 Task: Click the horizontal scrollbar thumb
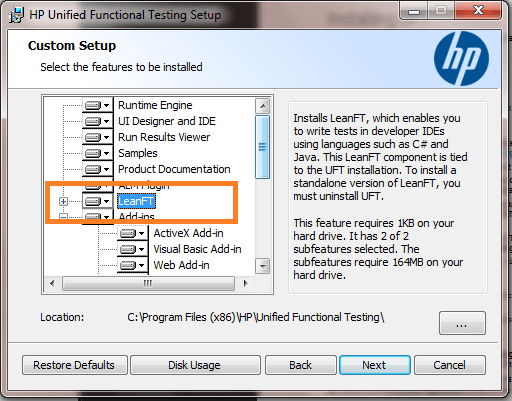[x=148, y=284]
